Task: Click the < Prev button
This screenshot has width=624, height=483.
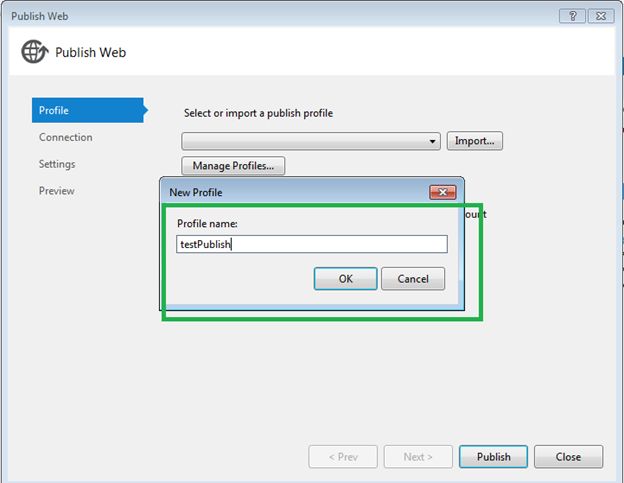Action: pos(343,457)
